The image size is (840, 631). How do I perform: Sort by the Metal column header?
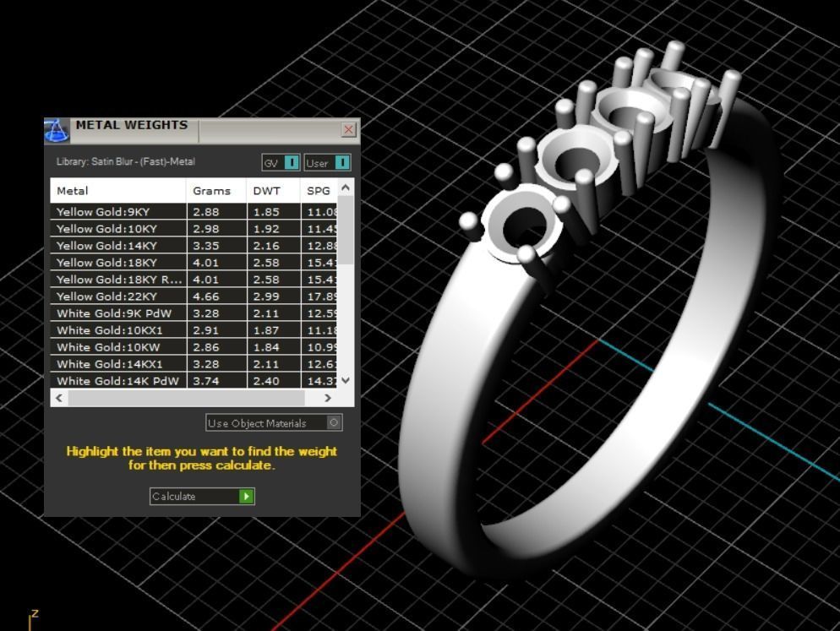118,191
